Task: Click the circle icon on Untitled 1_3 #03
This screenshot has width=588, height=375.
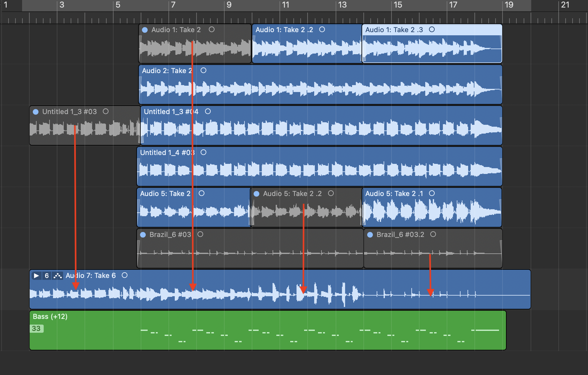Action: coord(106,111)
